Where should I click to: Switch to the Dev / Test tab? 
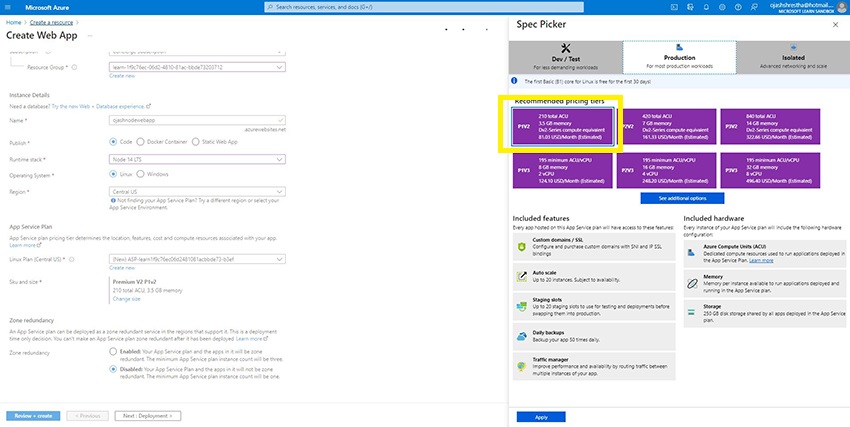click(x=565, y=56)
